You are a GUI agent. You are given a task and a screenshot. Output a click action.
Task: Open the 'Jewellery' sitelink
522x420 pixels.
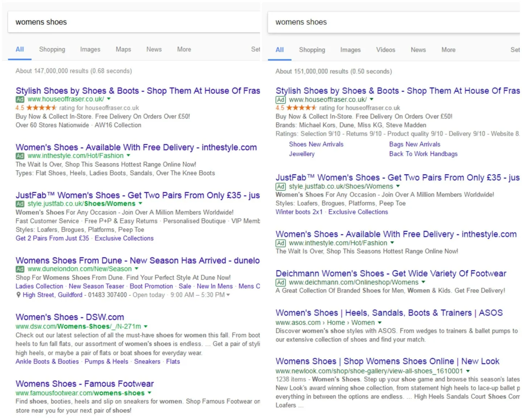(x=302, y=154)
